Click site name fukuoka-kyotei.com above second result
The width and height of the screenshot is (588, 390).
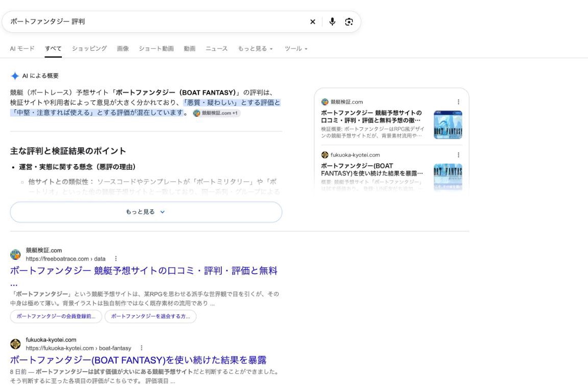51,340
